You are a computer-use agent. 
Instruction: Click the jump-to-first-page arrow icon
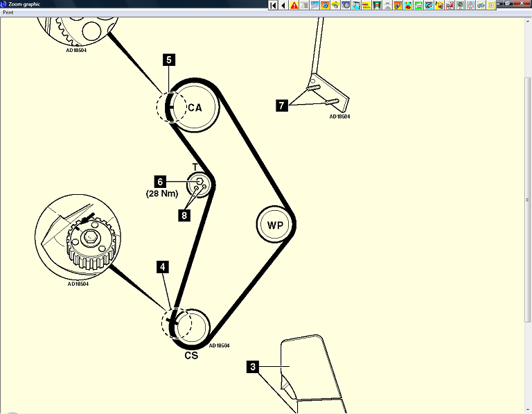click(273, 5)
